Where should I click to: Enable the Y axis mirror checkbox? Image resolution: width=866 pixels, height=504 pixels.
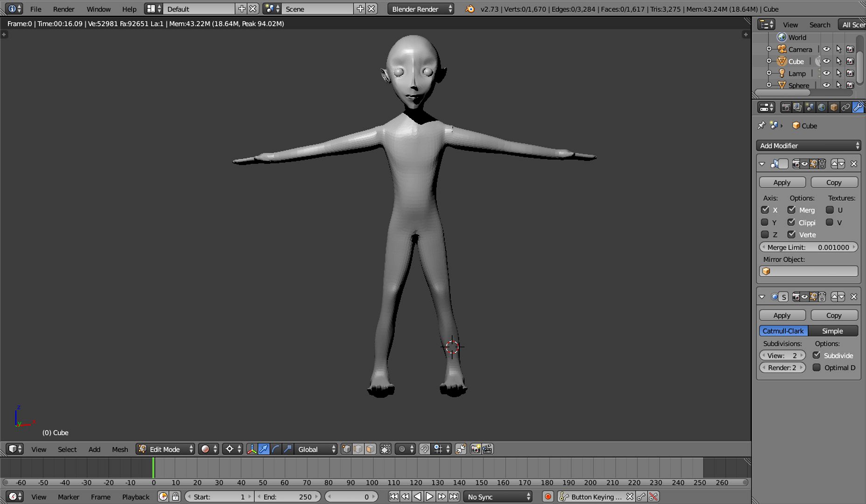pos(765,223)
